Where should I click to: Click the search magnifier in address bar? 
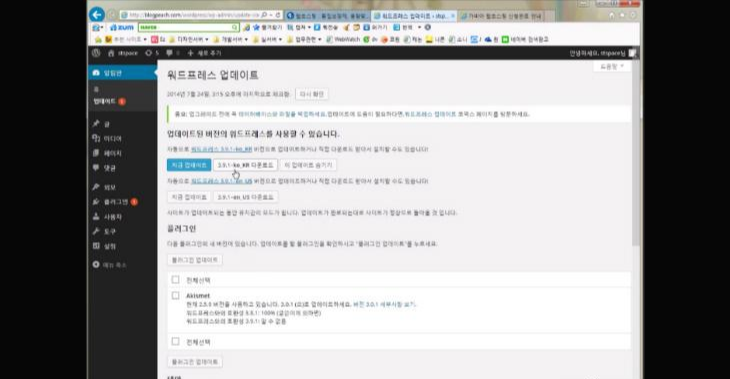point(264,15)
